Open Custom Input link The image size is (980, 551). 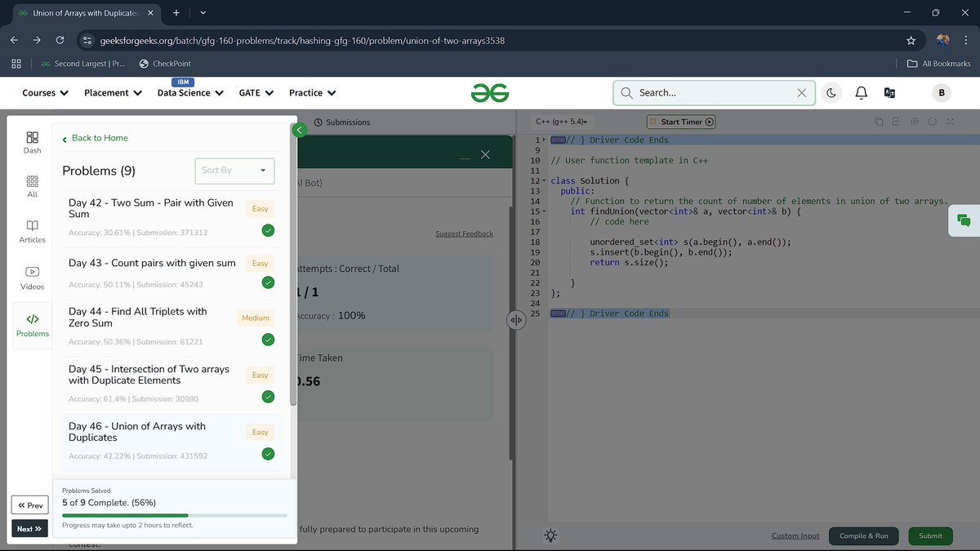[x=795, y=535]
